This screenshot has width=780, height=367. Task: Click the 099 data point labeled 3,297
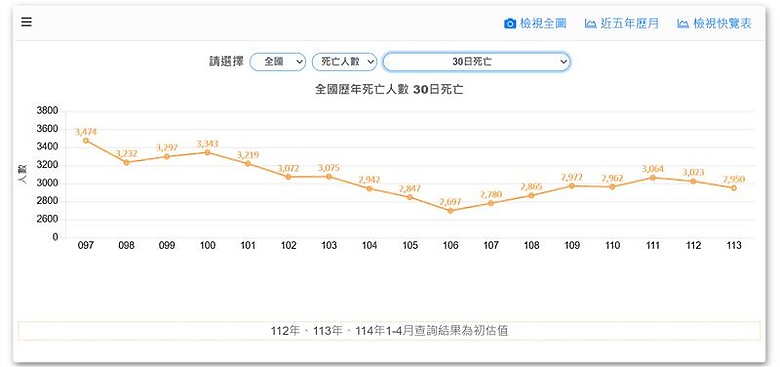167,157
